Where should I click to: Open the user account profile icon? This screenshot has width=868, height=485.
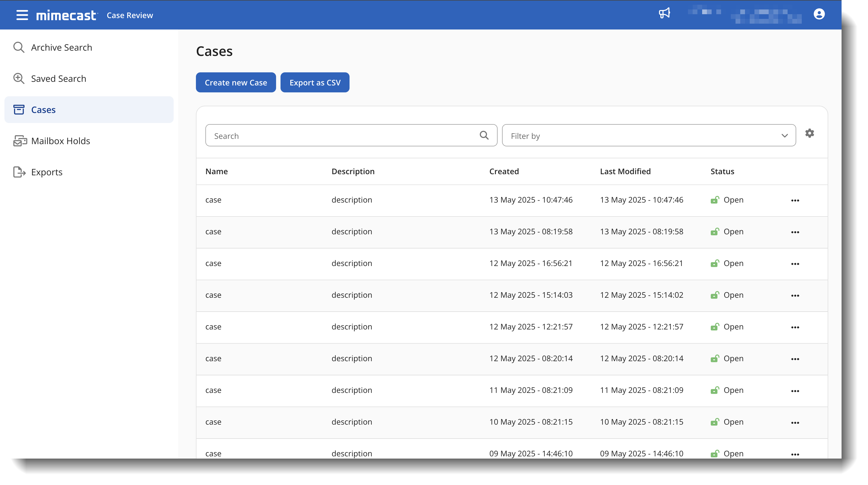(x=819, y=14)
